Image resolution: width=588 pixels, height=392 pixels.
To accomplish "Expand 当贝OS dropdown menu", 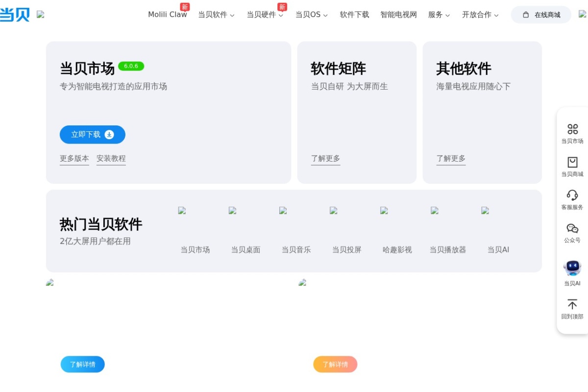I will (312, 15).
